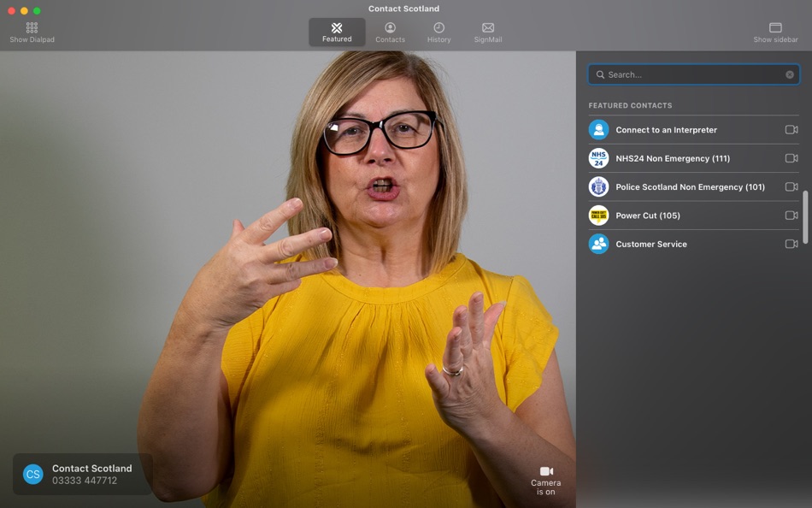Video call Police Scotland Non Emergency (101)
Viewport: 812px width, 508px height.
click(791, 186)
